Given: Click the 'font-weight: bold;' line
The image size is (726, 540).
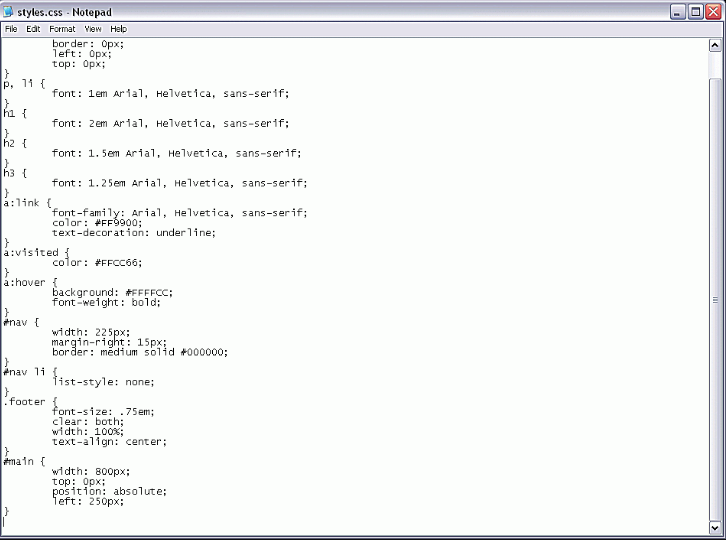Looking at the screenshot, I should 106,302.
